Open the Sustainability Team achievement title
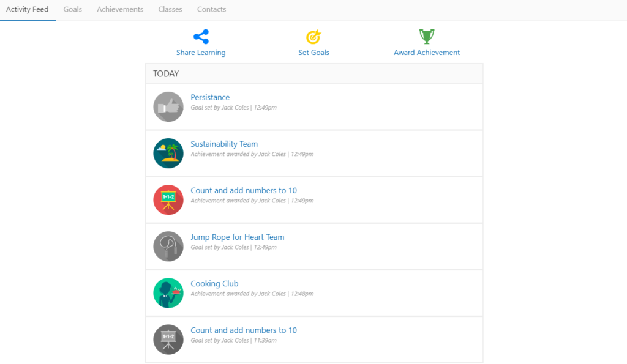Screen dimensions: 627x364 224,144
